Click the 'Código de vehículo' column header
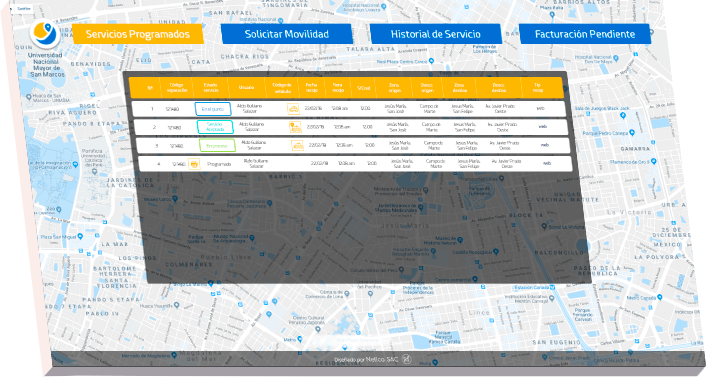Screen dimensions: 706x378 pos(282,88)
